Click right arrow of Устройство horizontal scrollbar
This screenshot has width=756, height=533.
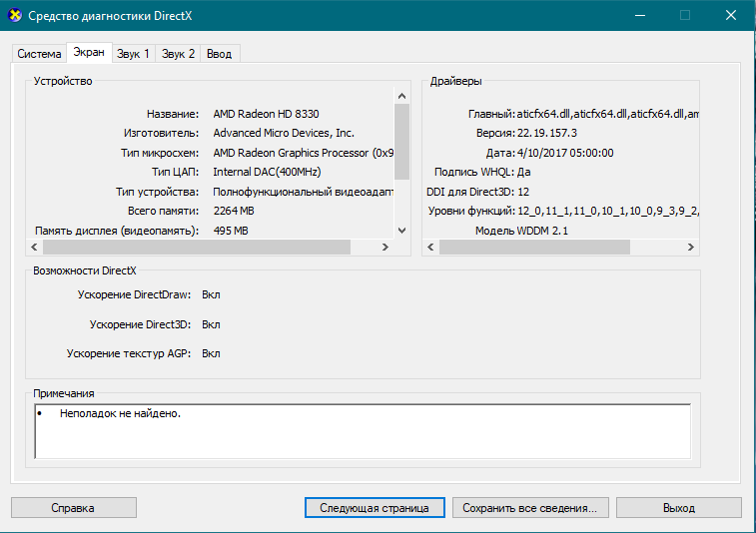(x=386, y=247)
